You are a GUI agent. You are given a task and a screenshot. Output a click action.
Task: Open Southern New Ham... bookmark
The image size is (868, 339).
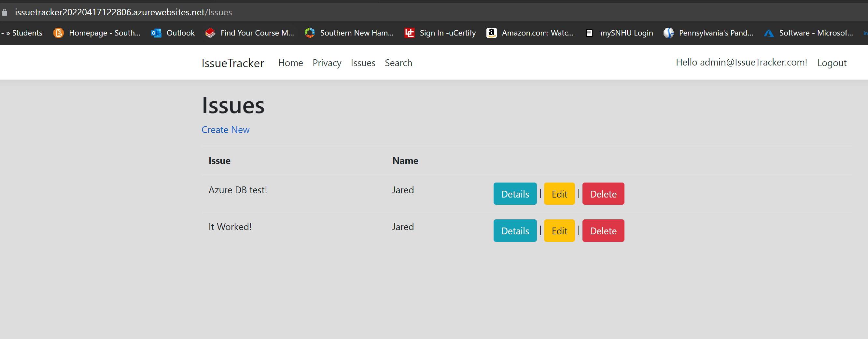(349, 33)
